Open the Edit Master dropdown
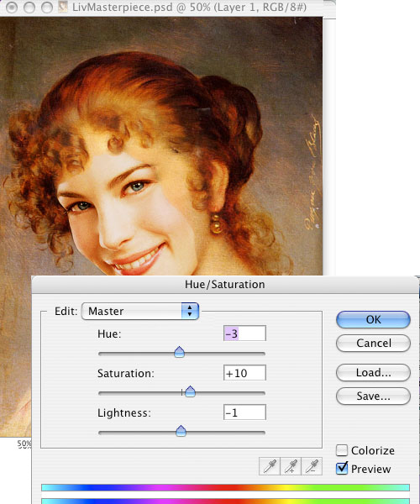Image resolution: width=420 pixels, height=504 pixels. pos(140,311)
